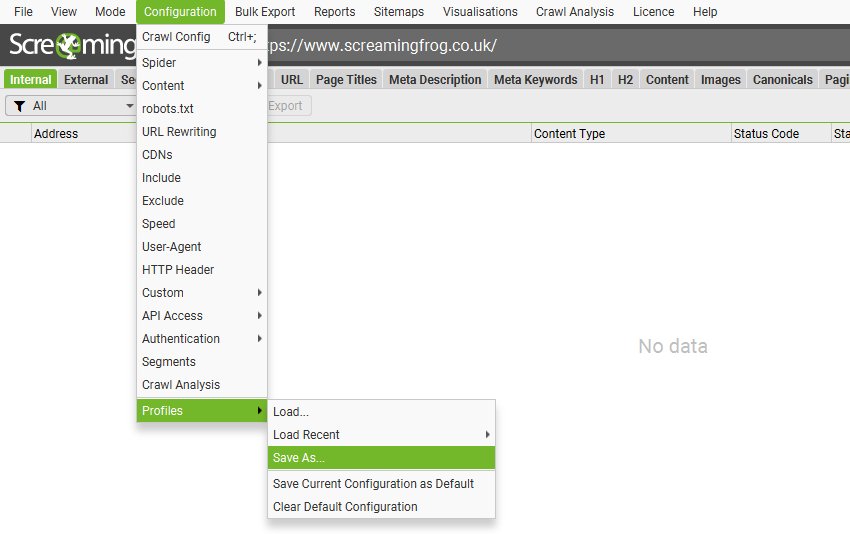Select HTTP Header menu item
The height and width of the screenshot is (534, 850).
(x=202, y=269)
